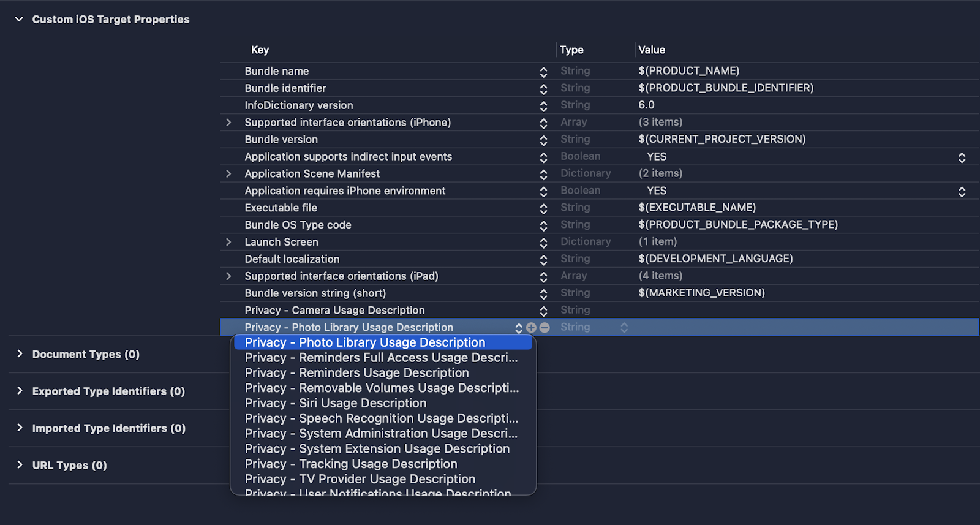Toggle Boolean value for indirect input events
The width and height of the screenshot is (980, 525).
pyautogui.click(x=962, y=157)
